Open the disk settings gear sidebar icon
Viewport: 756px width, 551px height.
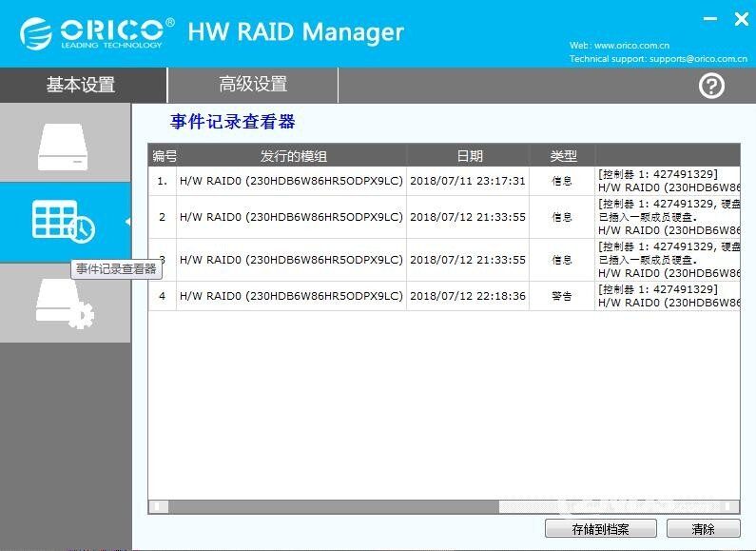pyautogui.click(x=63, y=304)
